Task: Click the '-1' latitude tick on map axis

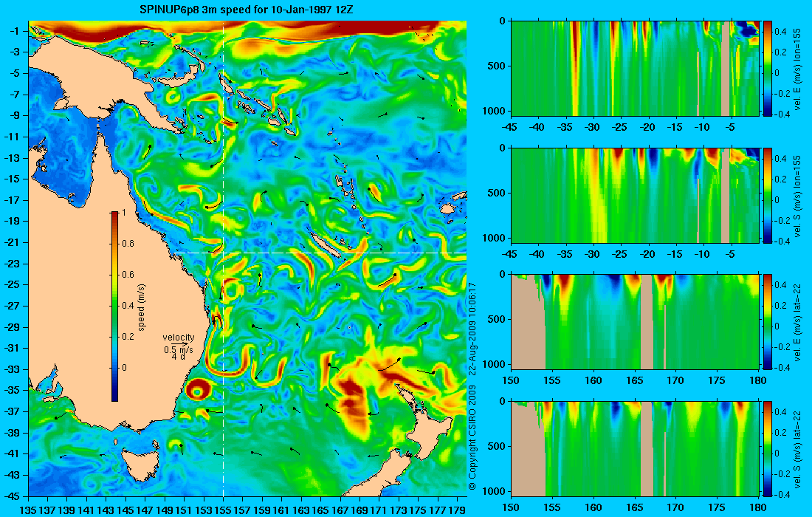Action: coord(13,31)
